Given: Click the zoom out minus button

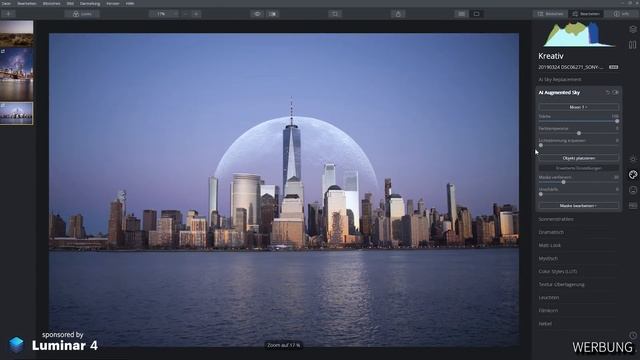Looking at the screenshot, I should (185, 14).
